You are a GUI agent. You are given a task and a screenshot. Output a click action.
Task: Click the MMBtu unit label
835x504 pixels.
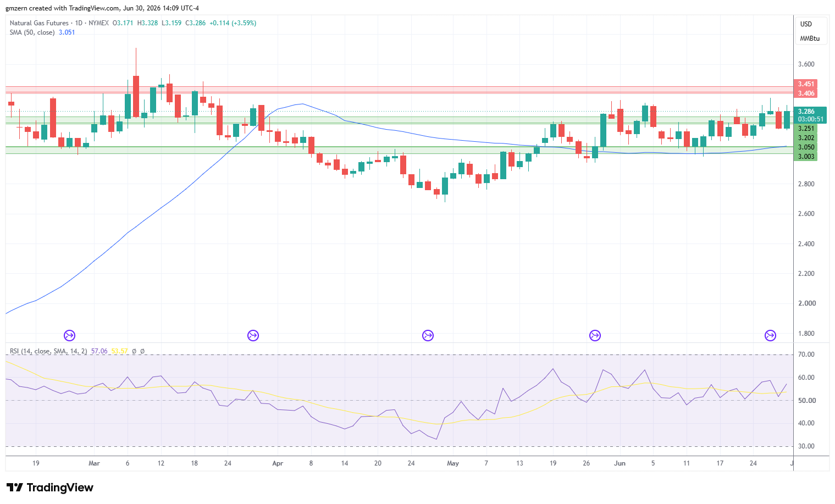[x=810, y=38]
